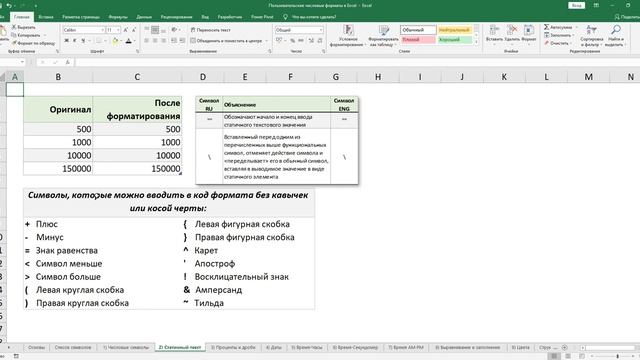Open the fill color dropdown arrow

121,40
